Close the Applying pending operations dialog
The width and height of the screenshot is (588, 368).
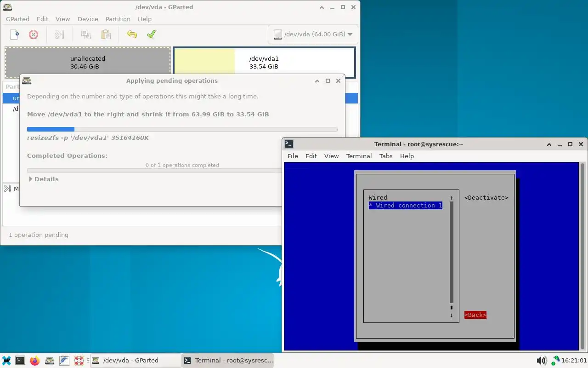(338, 80)
